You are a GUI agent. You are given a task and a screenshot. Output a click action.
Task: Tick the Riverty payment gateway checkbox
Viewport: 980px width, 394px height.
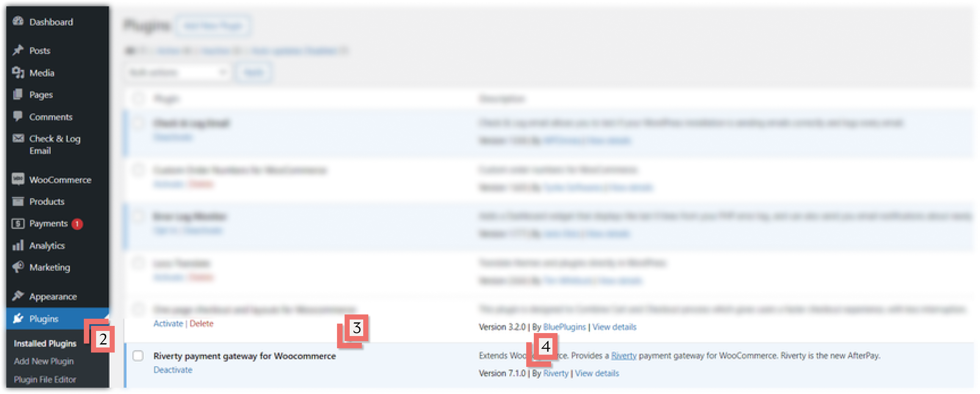tap(138, 356)
